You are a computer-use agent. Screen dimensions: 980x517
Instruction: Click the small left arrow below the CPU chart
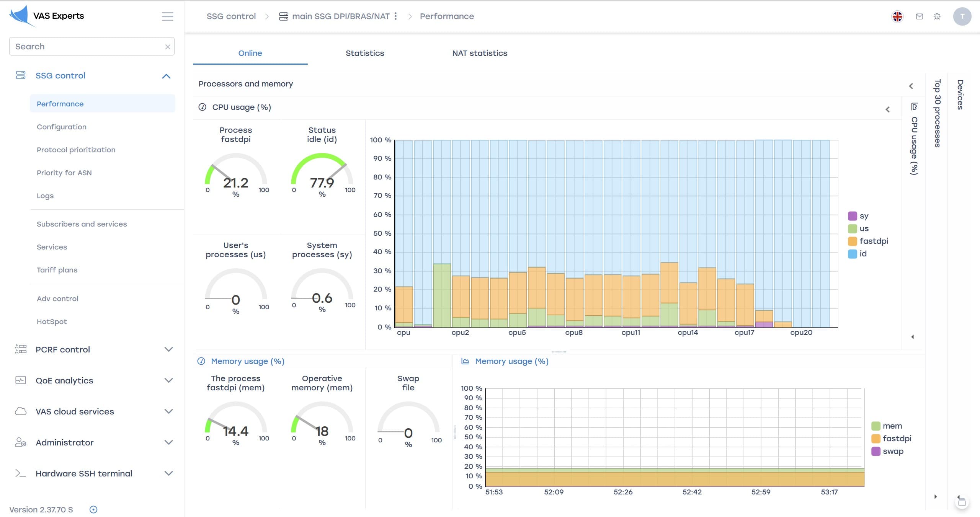(913, 337)
